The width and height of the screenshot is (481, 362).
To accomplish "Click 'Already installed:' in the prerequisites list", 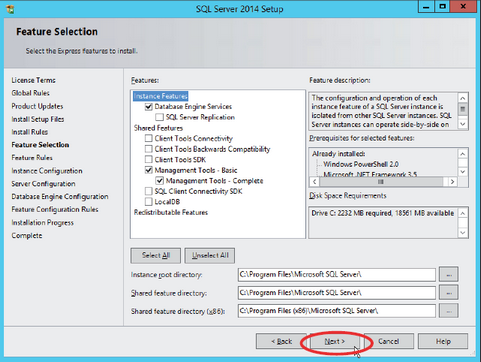I will coord(338,154).
